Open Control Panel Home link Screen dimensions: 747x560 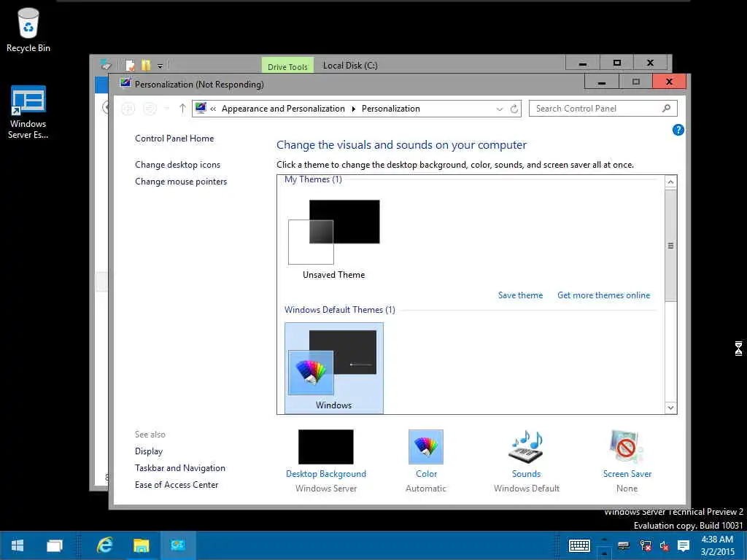point(174,139)
